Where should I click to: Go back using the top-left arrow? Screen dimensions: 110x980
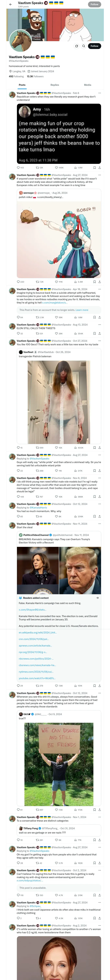click(x=11, y=4)
